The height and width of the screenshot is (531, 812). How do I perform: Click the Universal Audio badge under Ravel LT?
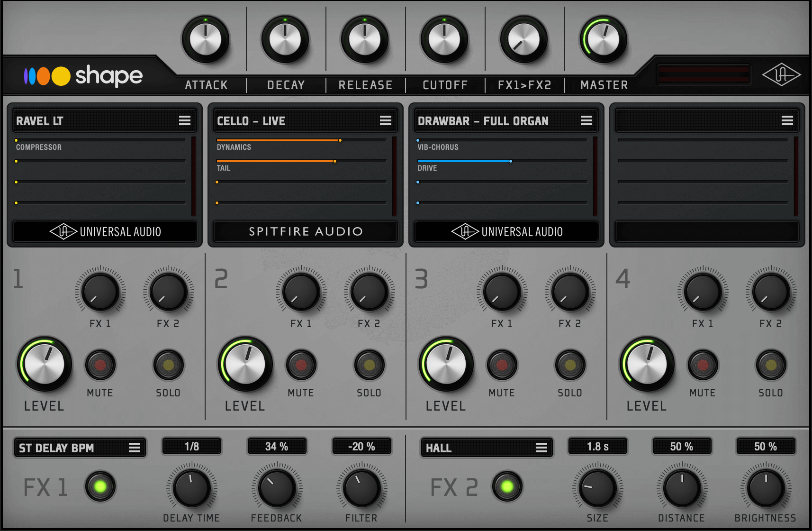(x=105, y=232)
